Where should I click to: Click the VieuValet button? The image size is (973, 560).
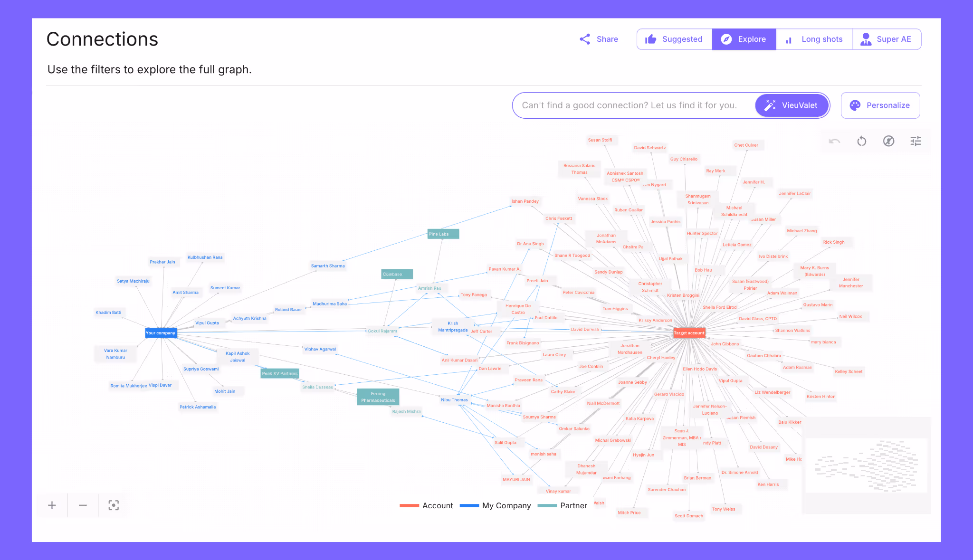click(x=792, y=105)
